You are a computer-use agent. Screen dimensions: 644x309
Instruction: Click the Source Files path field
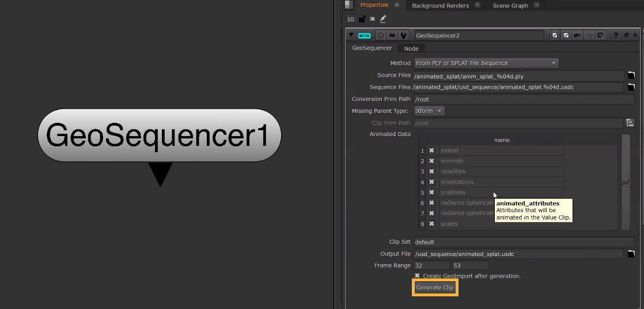click(x=519, y=76)
